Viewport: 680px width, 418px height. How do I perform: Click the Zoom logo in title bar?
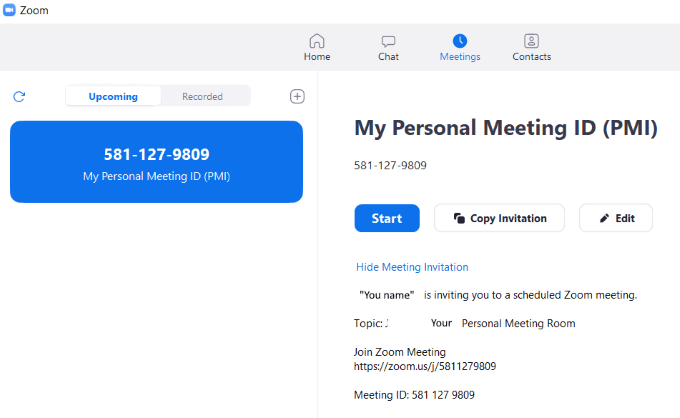click(9, 10)
